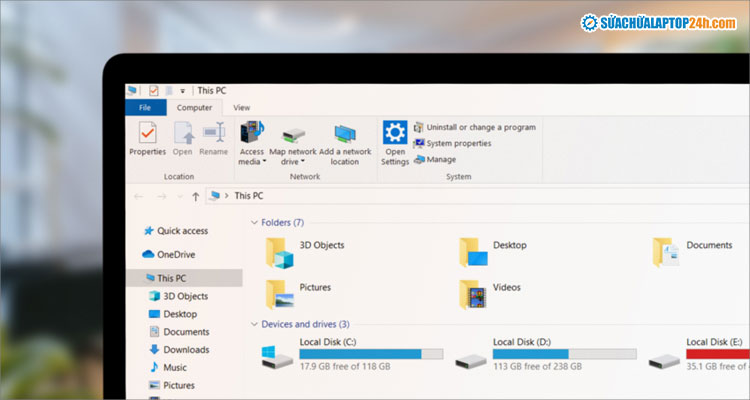Collapse the Folders (7) group
The image size is (750, 400).
click(x=254, y=223)
